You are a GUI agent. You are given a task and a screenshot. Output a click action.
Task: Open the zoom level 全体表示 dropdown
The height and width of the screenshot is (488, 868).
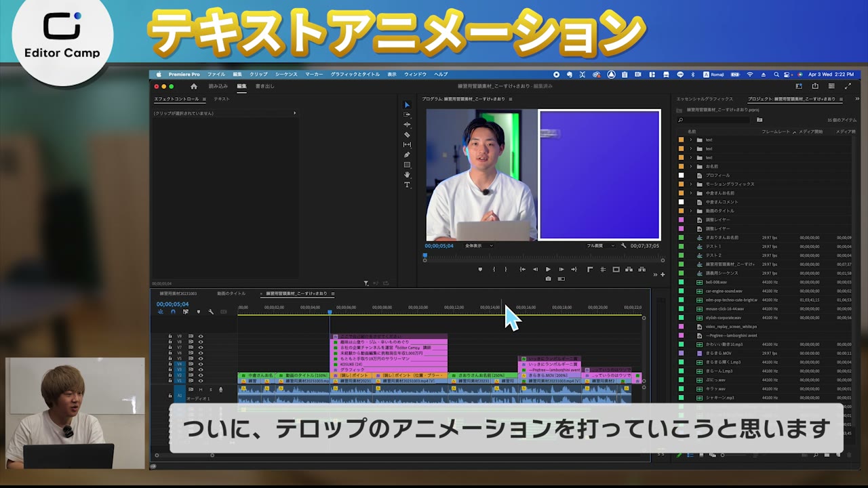coord(479,245)
